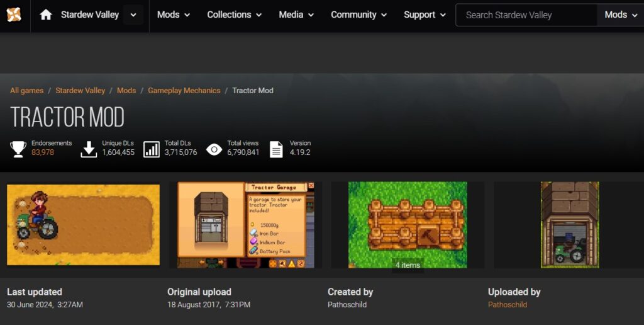The width and height of the screenshot is (644, 325).
Task: Click the Tractor Mod breadcrumb text
Action: tap(253, 91)
